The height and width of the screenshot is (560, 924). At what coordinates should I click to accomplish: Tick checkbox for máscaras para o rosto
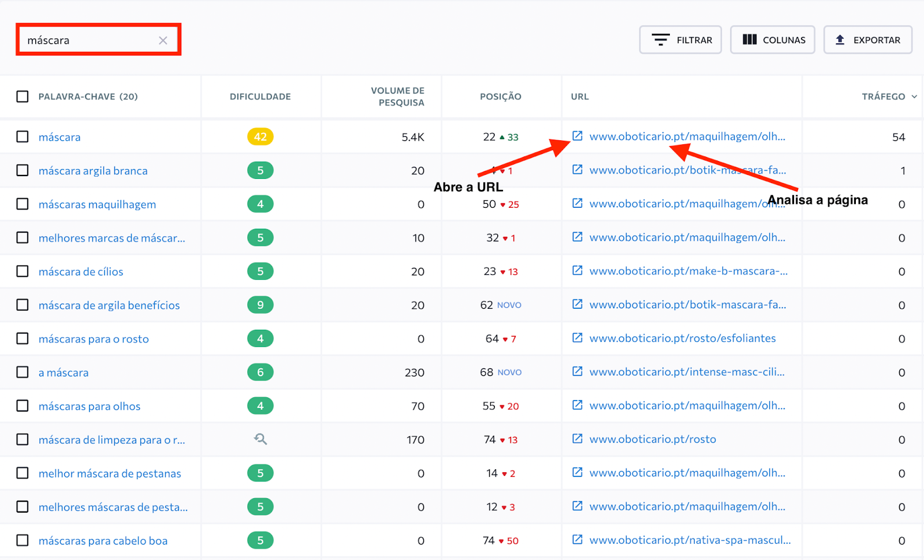23,338
